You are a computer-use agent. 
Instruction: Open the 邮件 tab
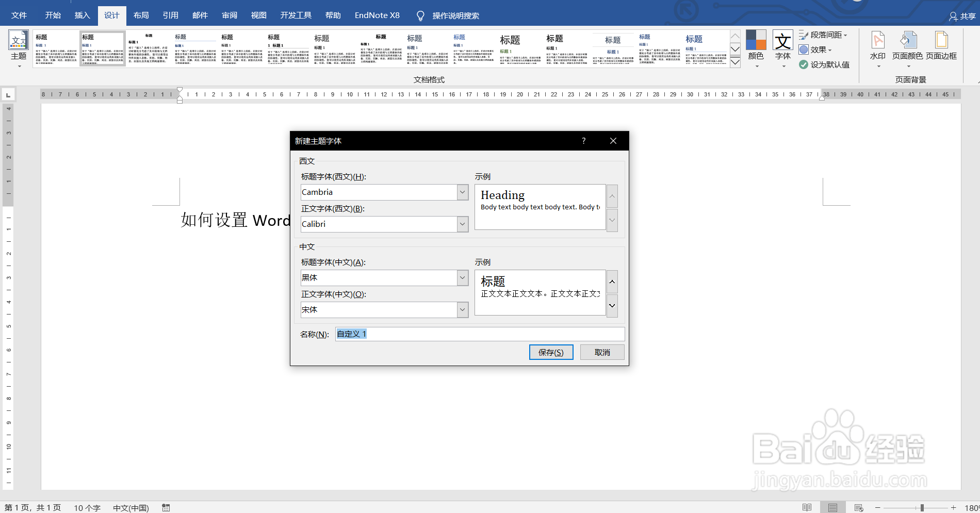point(200,15)
